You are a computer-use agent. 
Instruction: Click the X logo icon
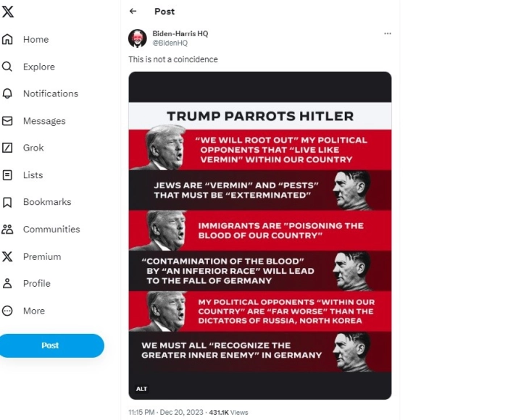tap(7, 12)
